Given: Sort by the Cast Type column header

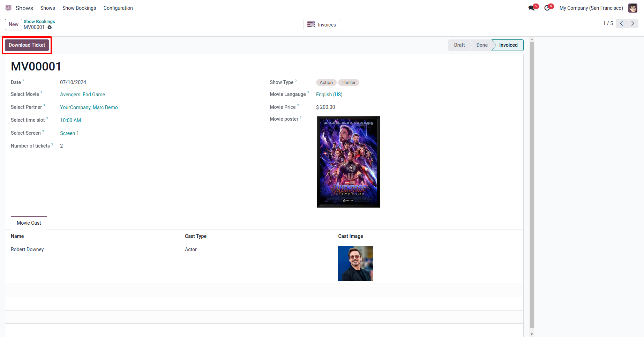Looking at the screenshot, I should click(x=196, y=236).
